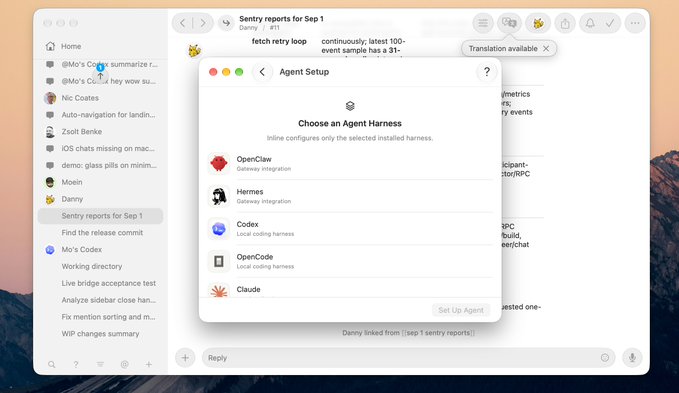Viewport: 679px width, 393px height.
Task: Open the sidebar mentions at-sign icon
Action: coord(124,364)
